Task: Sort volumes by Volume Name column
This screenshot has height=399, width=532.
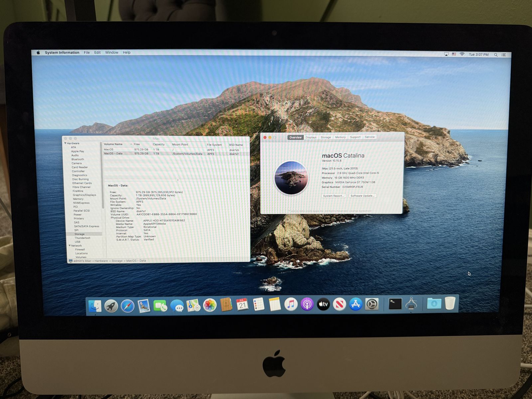Action: coord(113,144)
